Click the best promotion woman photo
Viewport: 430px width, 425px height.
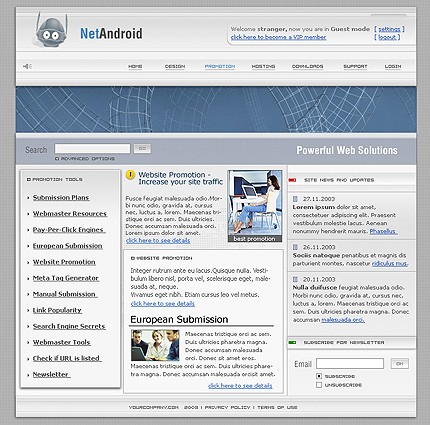[x=255, y=206]
